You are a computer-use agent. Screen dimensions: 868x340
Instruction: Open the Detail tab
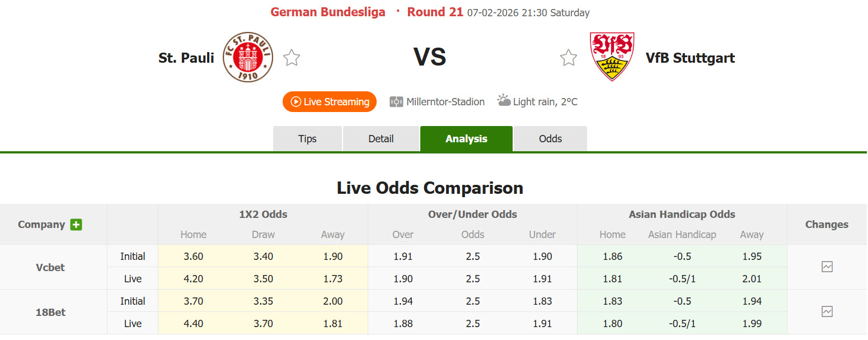381,138
